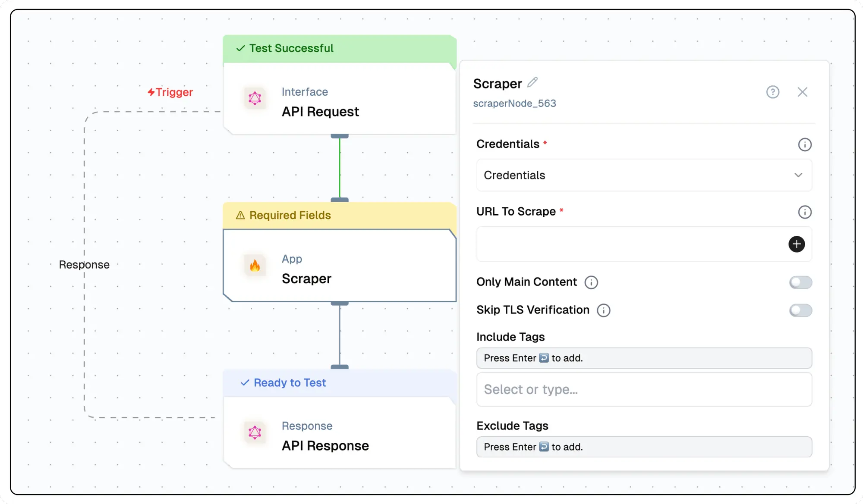Click the Credentials dropdown chevron arrow
The image size is (863, 504).
[x=798, y=175]
